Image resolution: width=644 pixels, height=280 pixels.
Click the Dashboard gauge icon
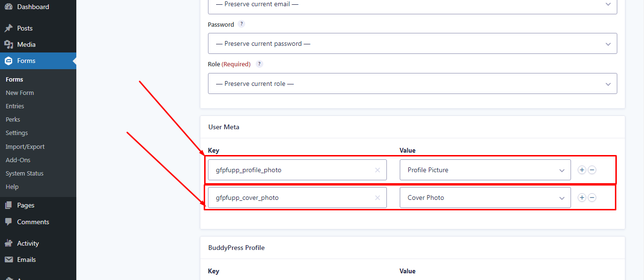[9, 7]
